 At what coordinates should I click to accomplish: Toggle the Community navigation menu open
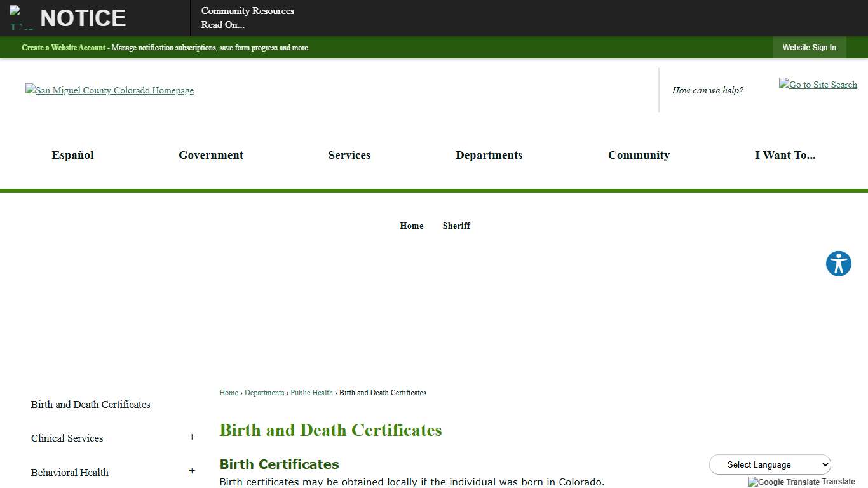(639, 155)
